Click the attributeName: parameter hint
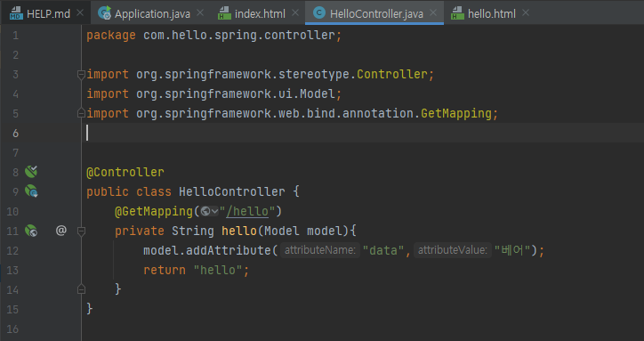 pos(320,250)
